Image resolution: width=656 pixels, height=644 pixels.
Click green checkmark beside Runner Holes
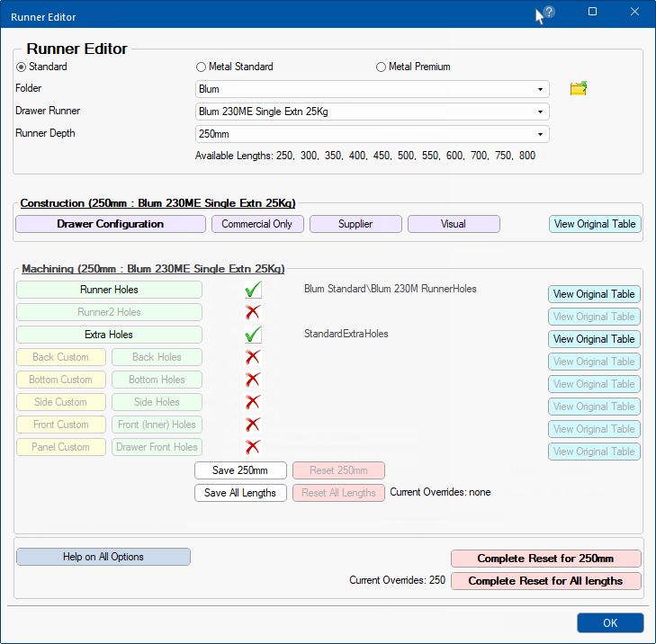pos(253,290)
